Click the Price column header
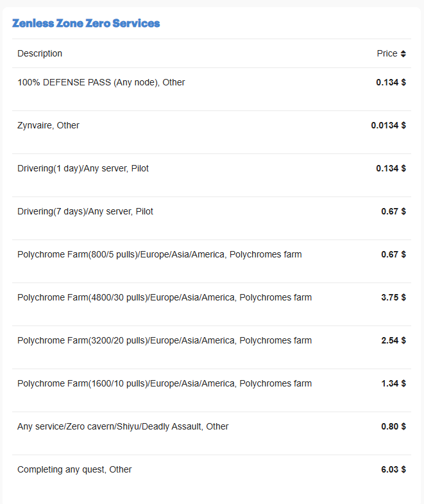This screenshot has width=424, height=504. pyautogui.click(x=387, y=54)
